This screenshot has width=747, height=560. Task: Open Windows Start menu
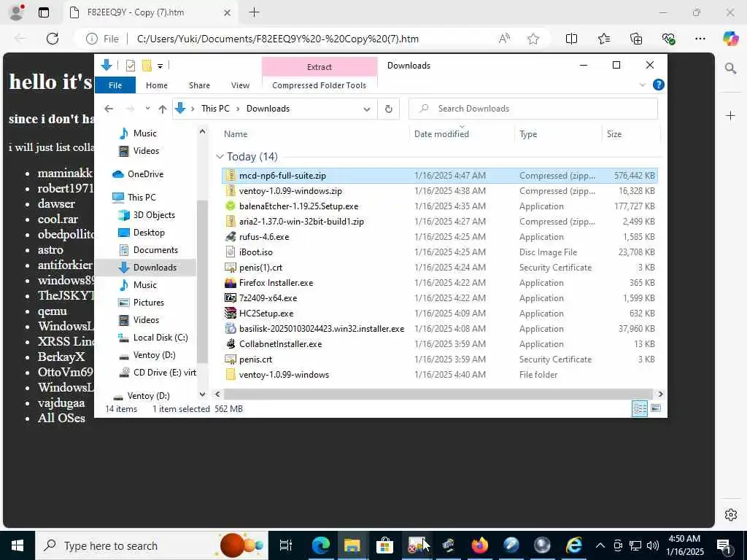click(18, 545)
